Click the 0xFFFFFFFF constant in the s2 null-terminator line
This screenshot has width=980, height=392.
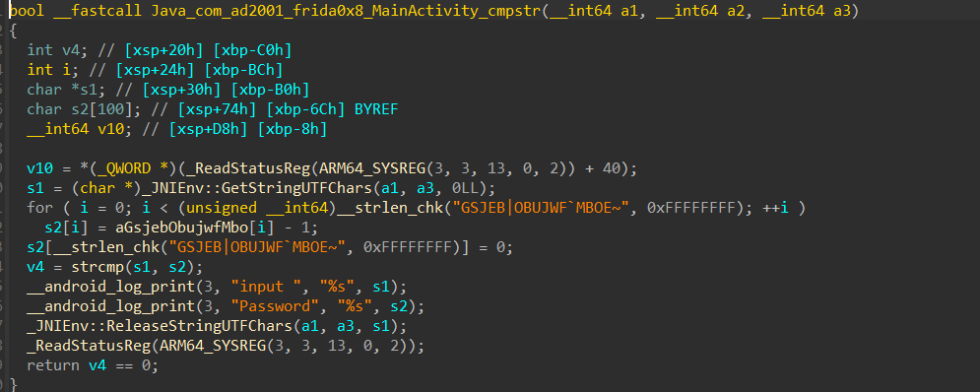(407, 247)
